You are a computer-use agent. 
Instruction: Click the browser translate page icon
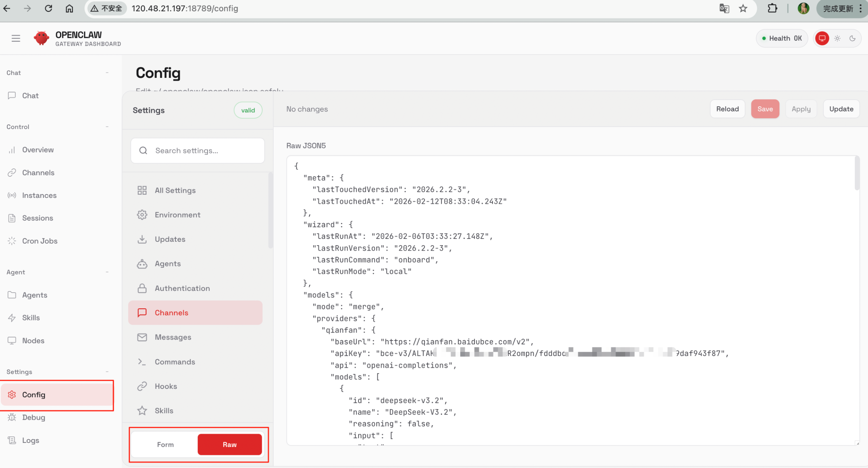tap(724, 8)
